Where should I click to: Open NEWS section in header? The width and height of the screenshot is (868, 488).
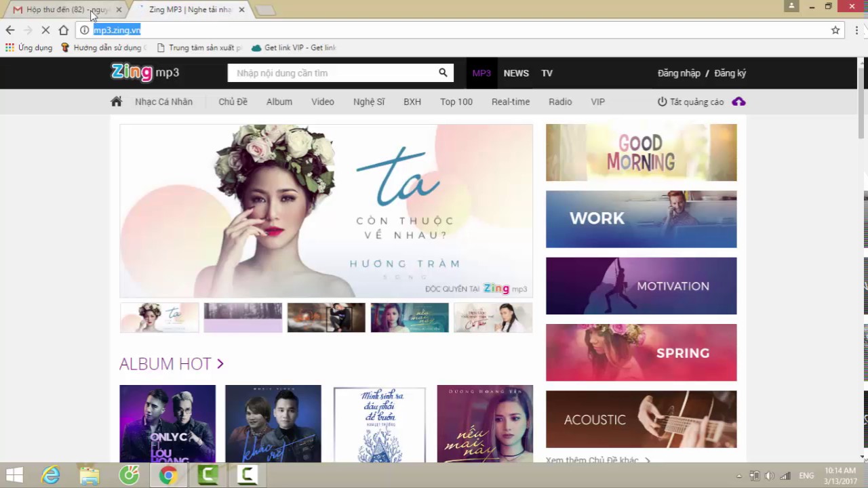(x=516, y=73)
